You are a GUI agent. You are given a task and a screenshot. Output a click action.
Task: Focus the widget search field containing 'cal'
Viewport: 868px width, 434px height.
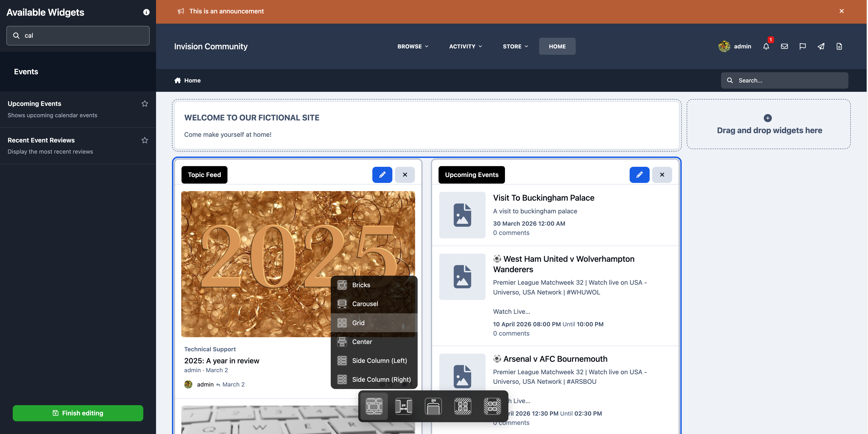point(78,36)
